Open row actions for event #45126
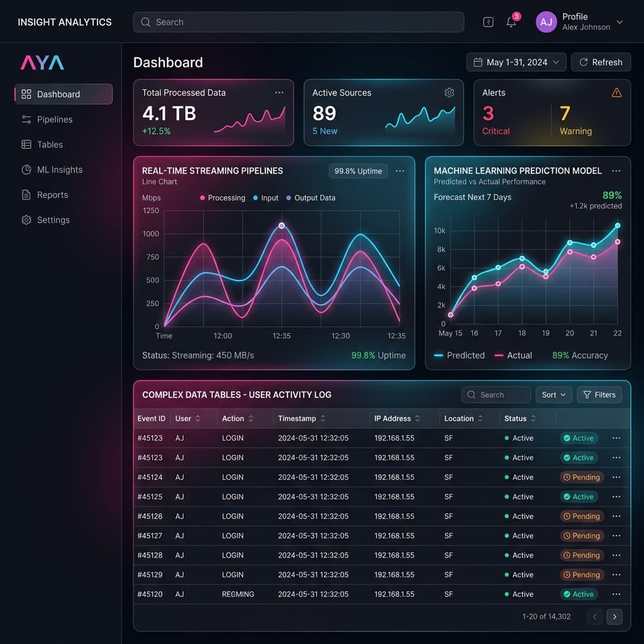The image size is (644, 644). coord(616,516)
